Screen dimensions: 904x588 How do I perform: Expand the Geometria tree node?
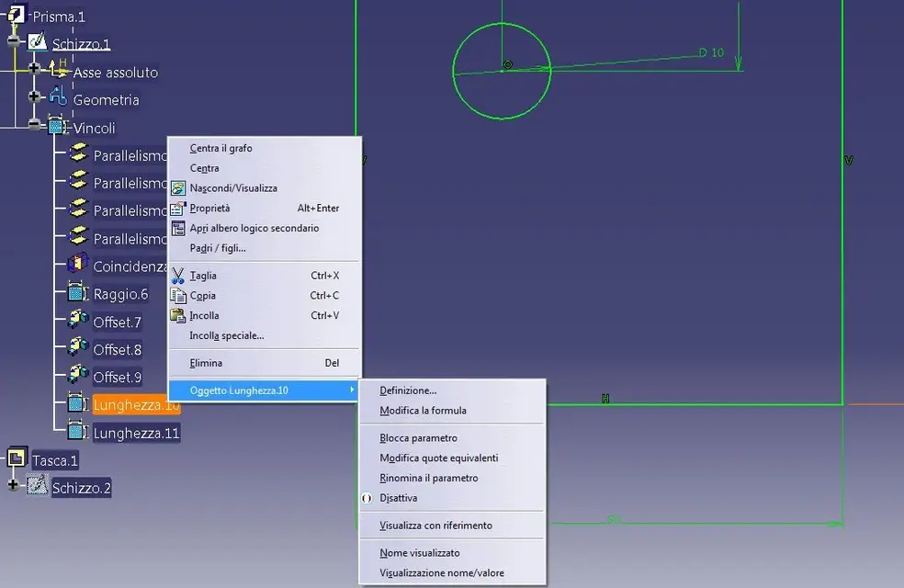coord(34,96)
